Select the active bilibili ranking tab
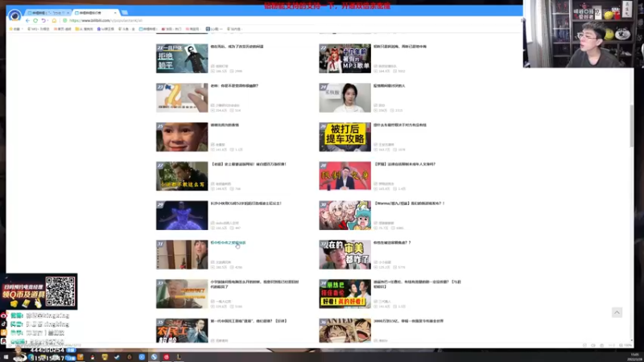Screen dimensions: 644x362 coord(96,13)
